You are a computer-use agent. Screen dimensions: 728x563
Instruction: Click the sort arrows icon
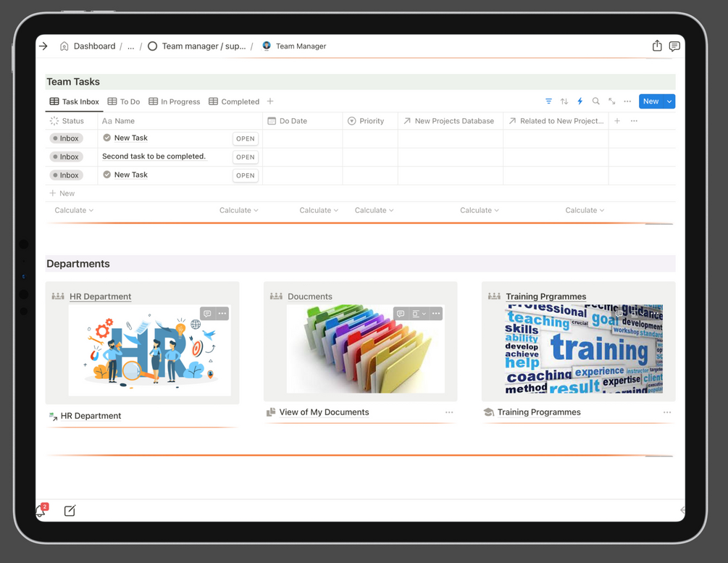[x=564, y=101]
